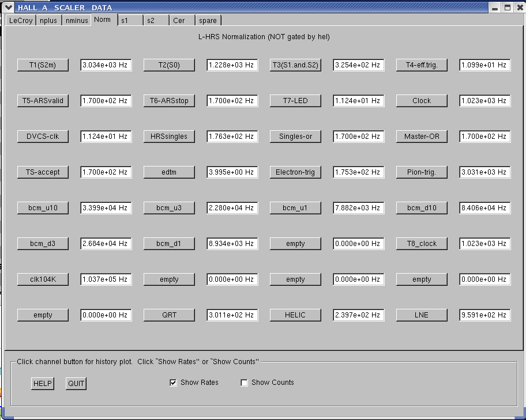The image size is (526, 420).
Task: Open bcm_u10 history plot
Action: (43, 208)
